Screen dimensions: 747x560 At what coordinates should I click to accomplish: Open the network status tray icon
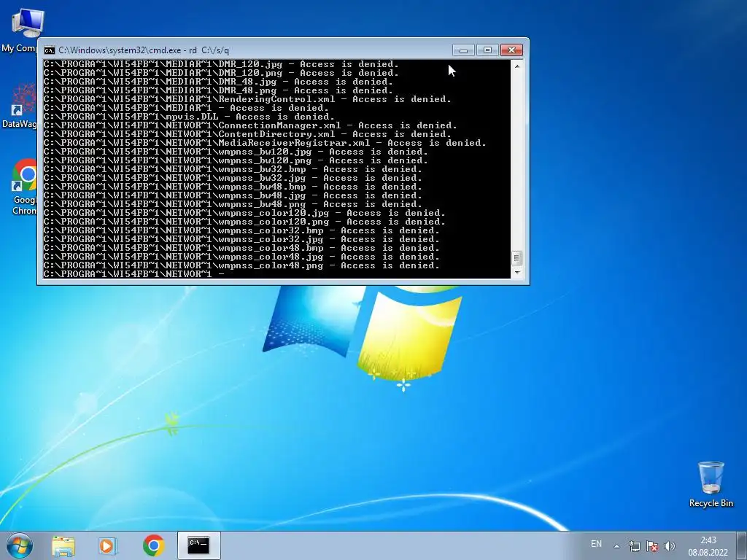tap(634, 546)
